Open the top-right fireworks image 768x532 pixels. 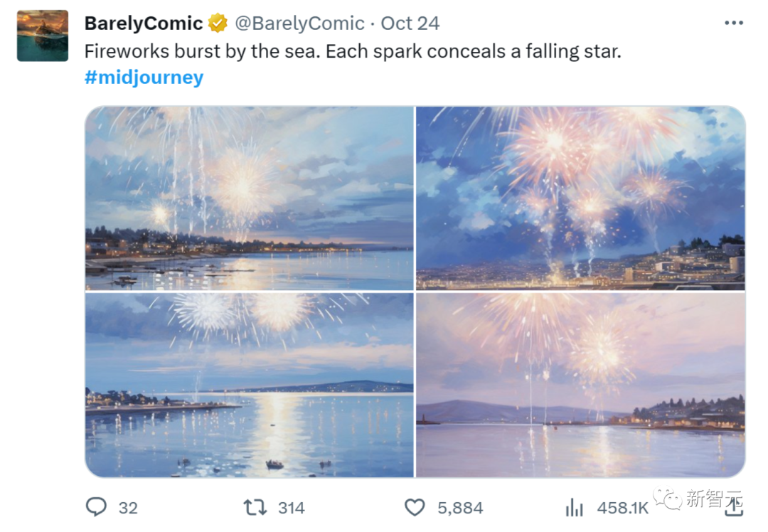point(580,198)
